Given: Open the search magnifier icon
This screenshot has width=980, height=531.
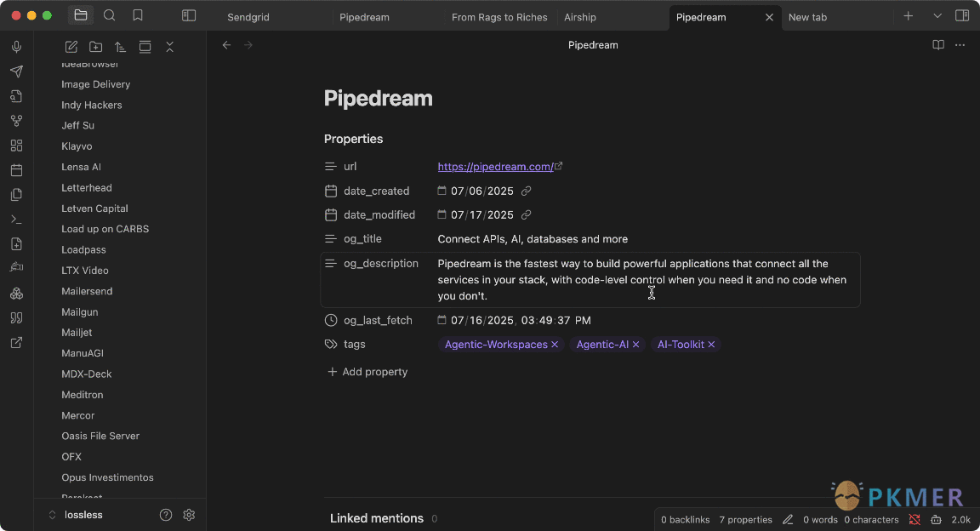Looking at the screenshot, I should (x=110, y=15).
